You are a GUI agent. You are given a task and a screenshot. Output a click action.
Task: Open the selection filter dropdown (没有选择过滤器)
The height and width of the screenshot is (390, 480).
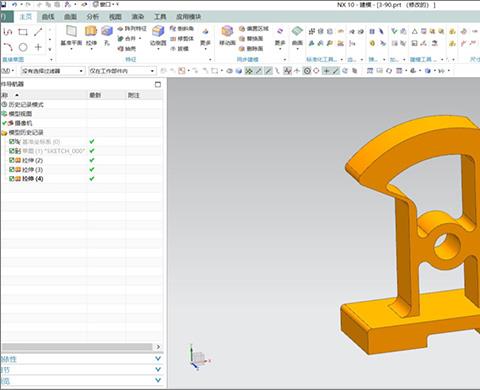coord(52,71)
